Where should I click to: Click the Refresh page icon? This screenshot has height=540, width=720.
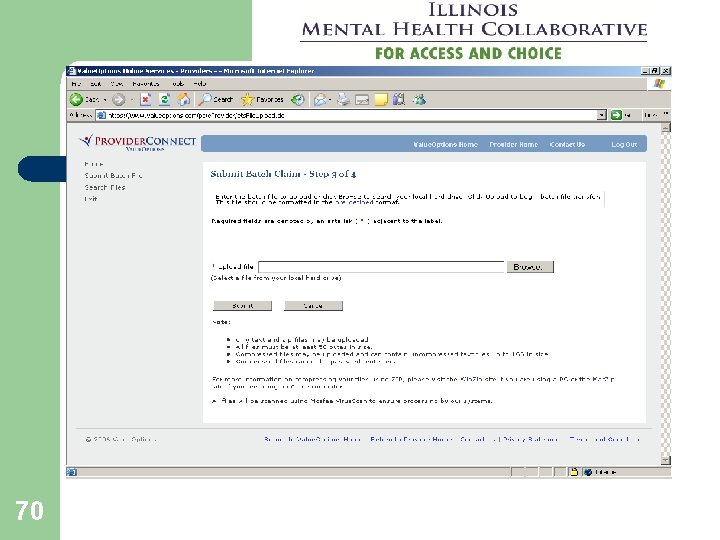164,99
